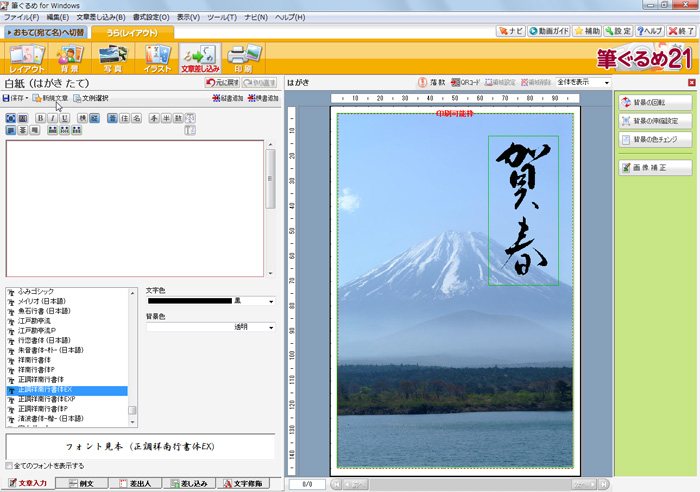Expand the 背景色 background color dropdown
The image size is (700, 492).
270,327
